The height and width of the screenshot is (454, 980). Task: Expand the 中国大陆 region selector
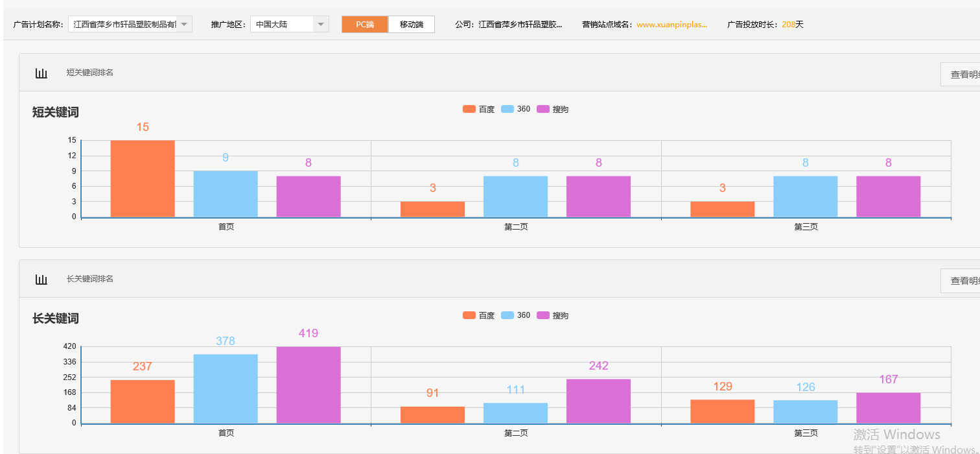[320, 23]
